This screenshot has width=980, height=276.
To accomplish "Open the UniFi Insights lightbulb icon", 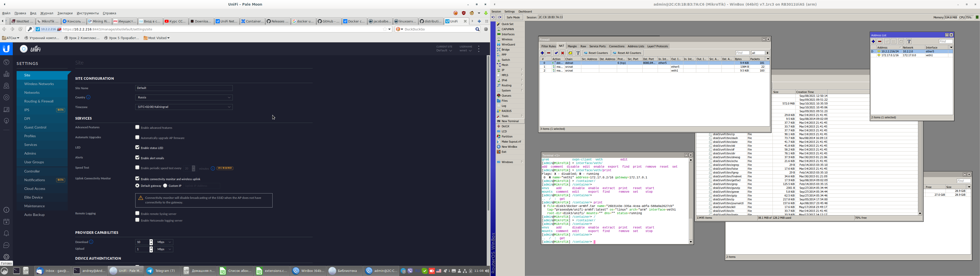I will (x=6, y=121).
